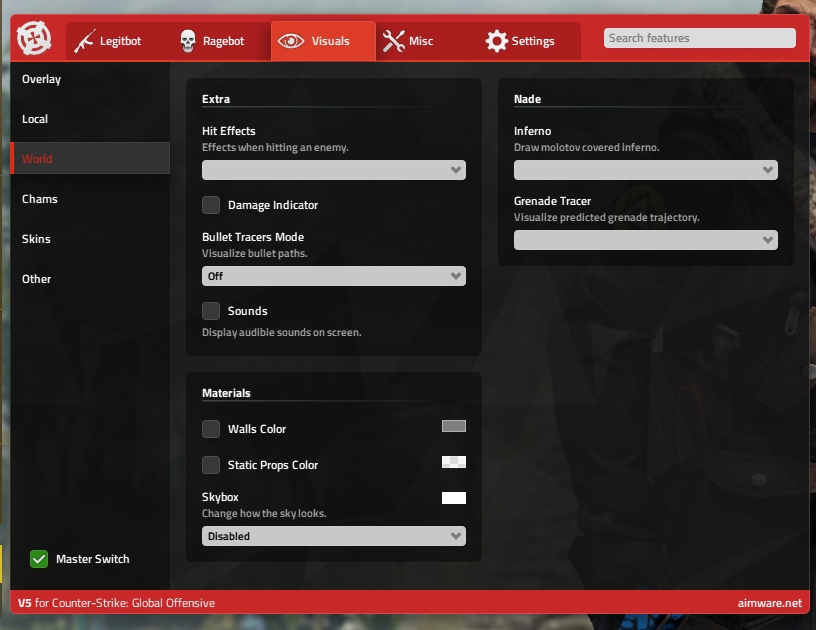Pick the Walls Color gray swatch
Screen dimensions: 816x630
point(454,426)
